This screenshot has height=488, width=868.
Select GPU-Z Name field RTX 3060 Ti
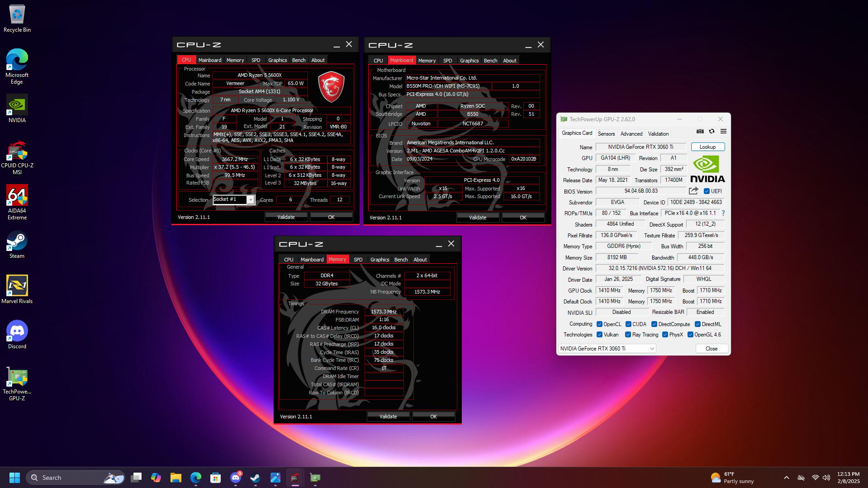click(x=640, y=147)
